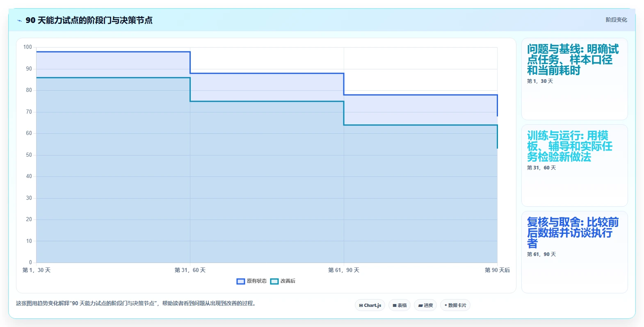Click the 改善后 legend label
Image resolution: width=644 pixels, height=327 pixels.
pos(288,281)
